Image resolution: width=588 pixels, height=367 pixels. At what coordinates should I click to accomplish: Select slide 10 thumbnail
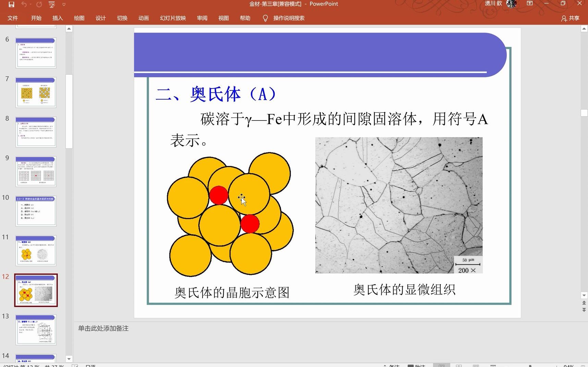tap(36, 211)
